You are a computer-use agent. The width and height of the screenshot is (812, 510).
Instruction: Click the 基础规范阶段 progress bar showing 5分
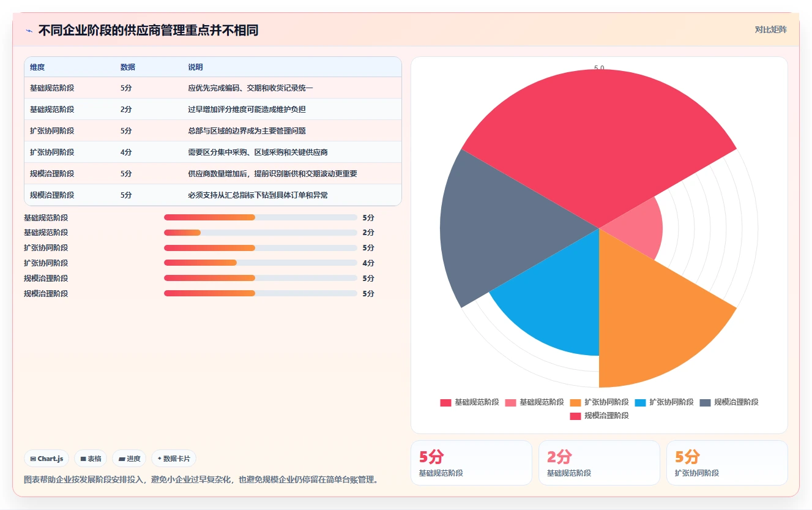coord(261,217)
